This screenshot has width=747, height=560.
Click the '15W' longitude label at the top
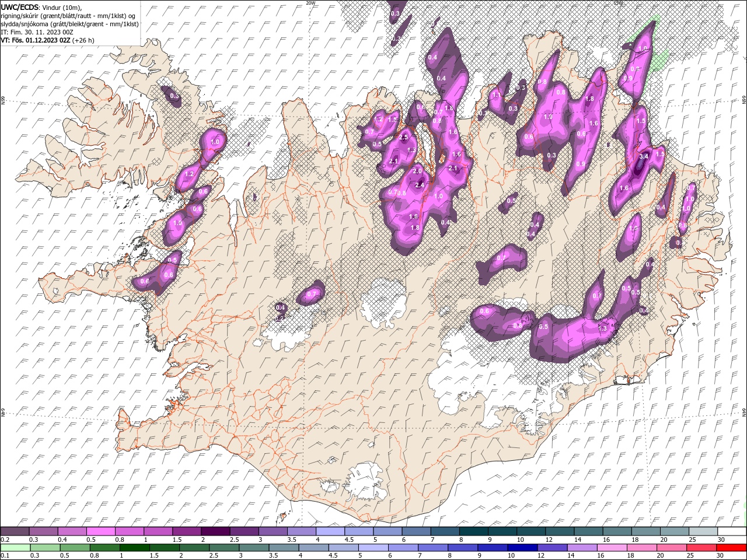[618, 3]
